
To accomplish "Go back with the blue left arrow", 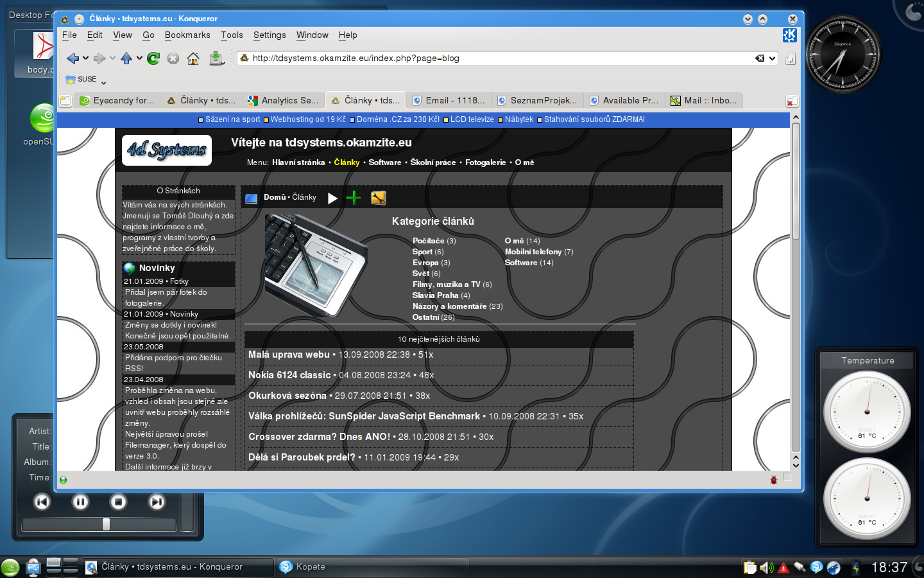I will [x=73, y=58].
